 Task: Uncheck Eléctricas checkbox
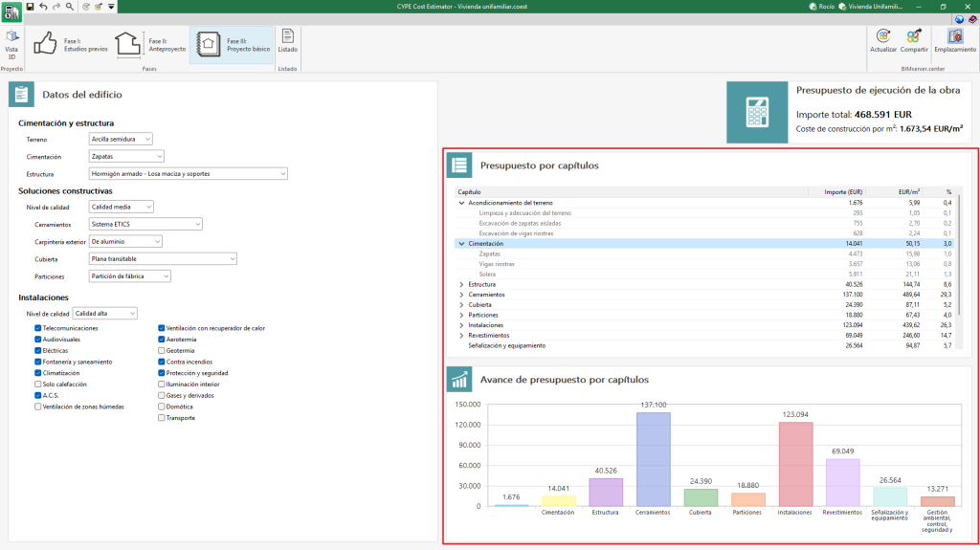tap(38, 351)
